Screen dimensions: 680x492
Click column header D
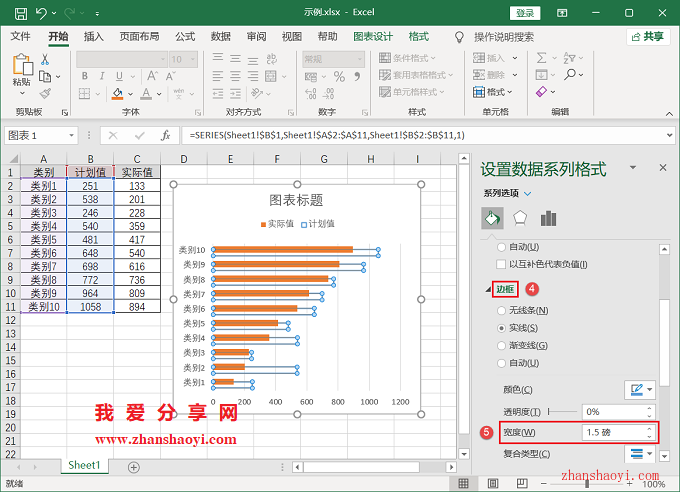click(x=184, y=159)
